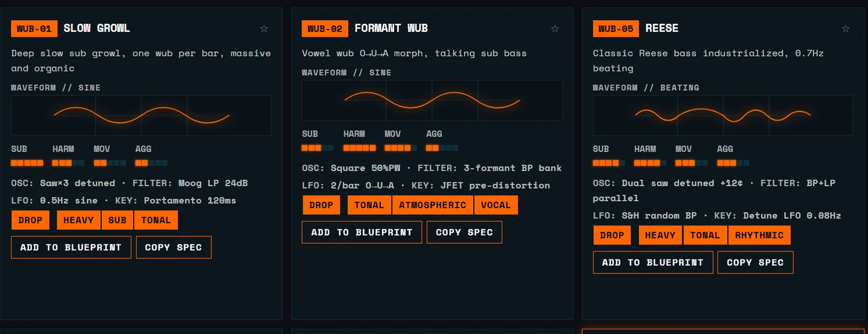The width and height of the screenshot is (868, 334).
Task: Click 'LFO: 2/bar O→U→A' spec line
Action: [x=348, y=185]
